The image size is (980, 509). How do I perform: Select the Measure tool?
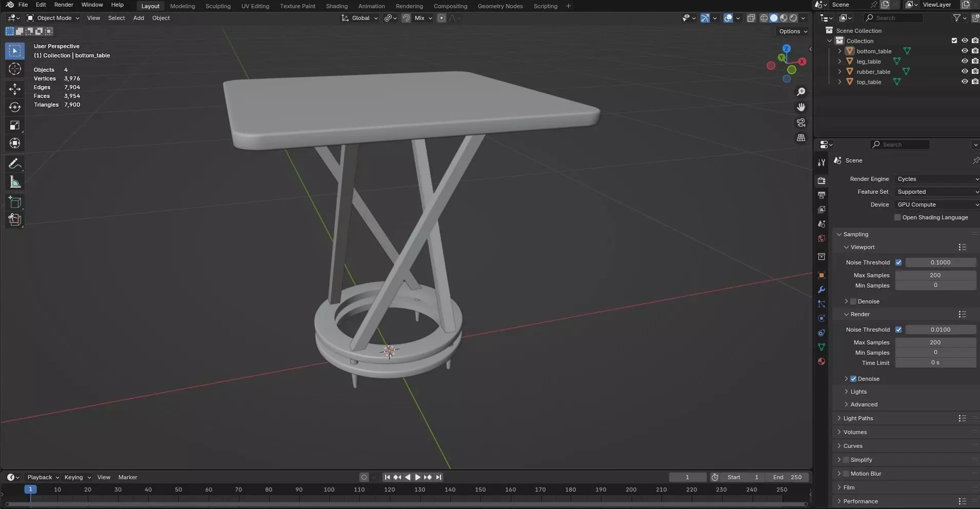(x=14, y=182)
